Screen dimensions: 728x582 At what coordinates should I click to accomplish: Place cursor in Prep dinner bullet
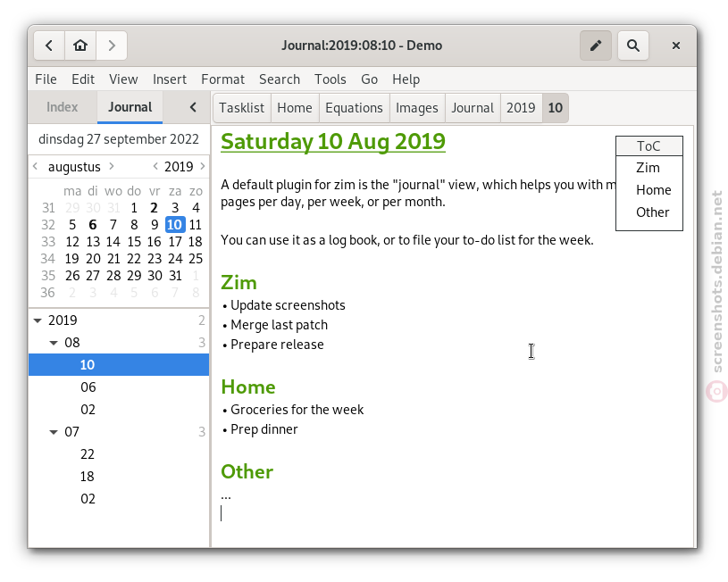coord(264,429)
